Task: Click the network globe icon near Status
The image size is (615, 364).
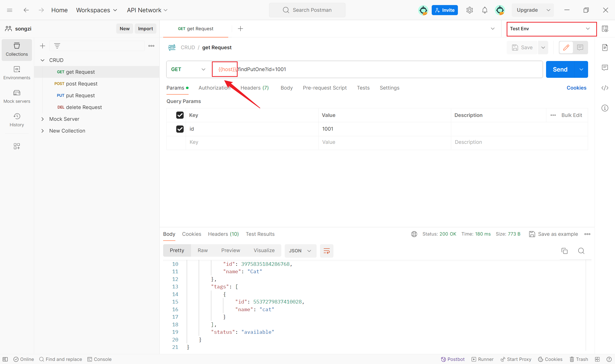Action: [x=414, y=234]
